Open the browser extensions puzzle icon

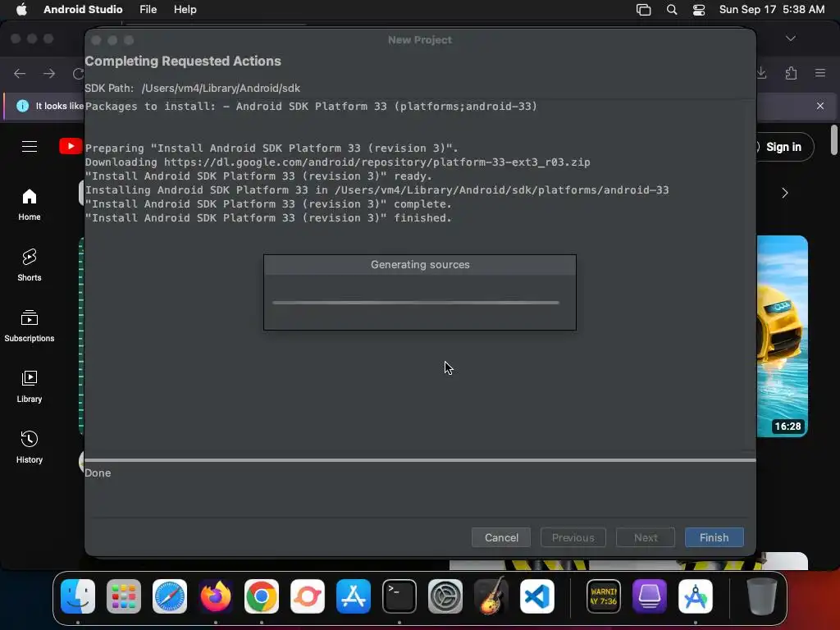click(x=792, y=73)
